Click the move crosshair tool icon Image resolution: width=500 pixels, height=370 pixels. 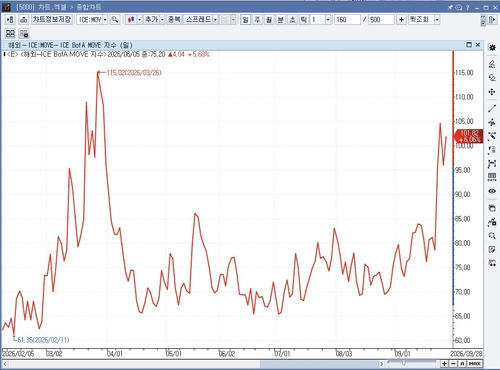492,92
